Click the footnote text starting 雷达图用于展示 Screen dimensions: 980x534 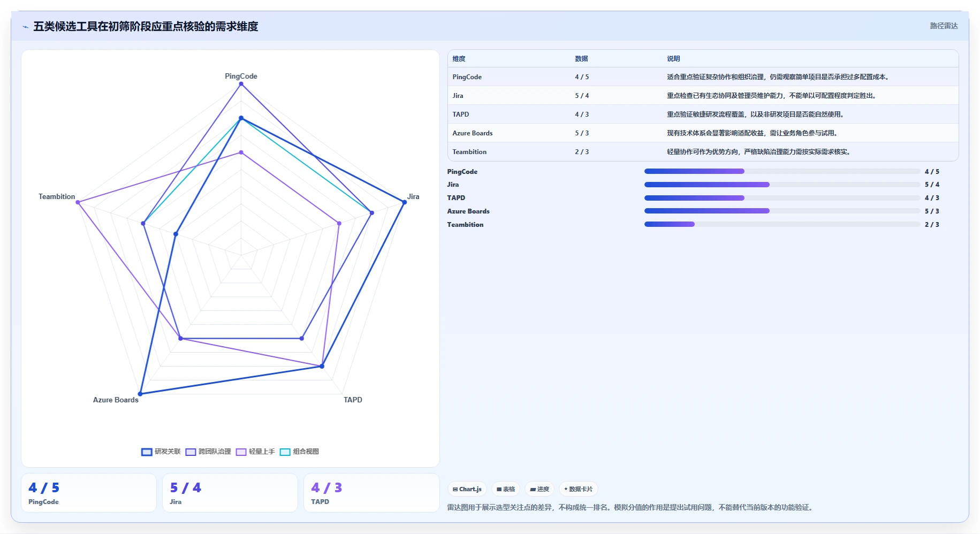(x=632, y=507)
